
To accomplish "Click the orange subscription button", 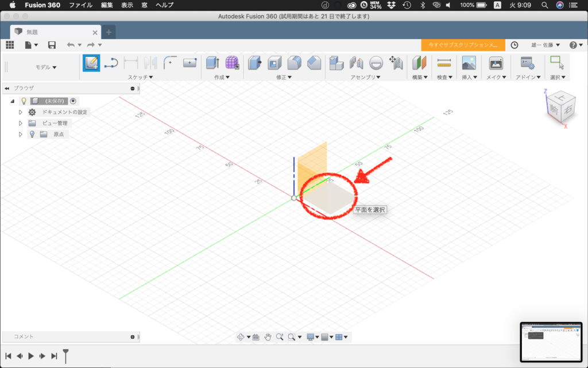I will [x=463, y=45].
